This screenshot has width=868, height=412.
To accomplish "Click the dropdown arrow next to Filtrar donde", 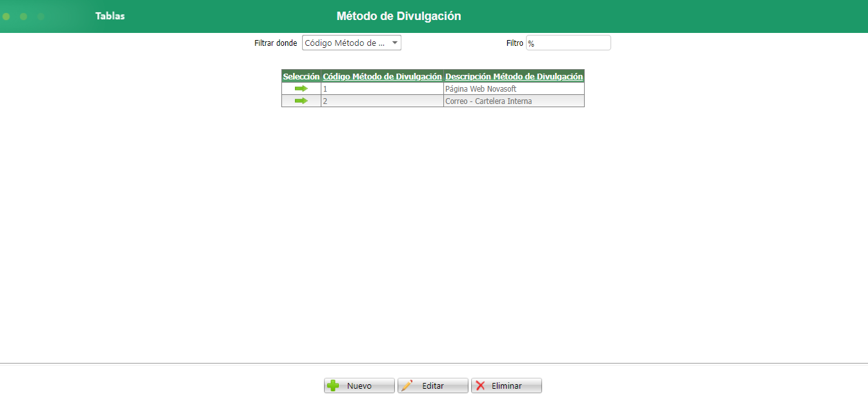I will click(x=394, y=42).
